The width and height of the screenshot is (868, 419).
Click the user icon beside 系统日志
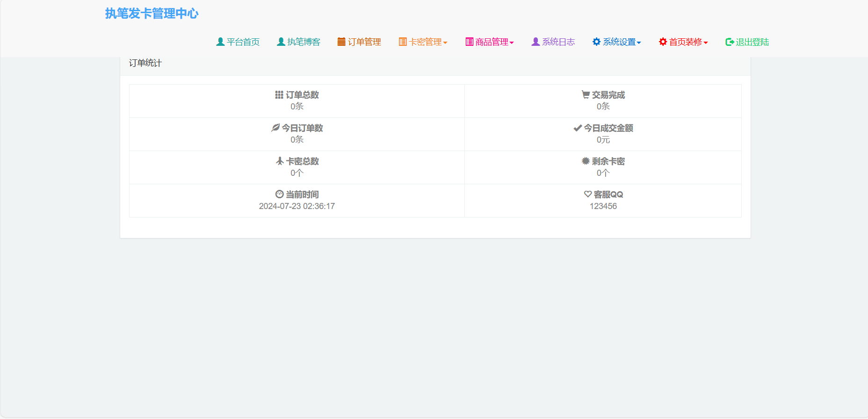(x=536, y=42)
